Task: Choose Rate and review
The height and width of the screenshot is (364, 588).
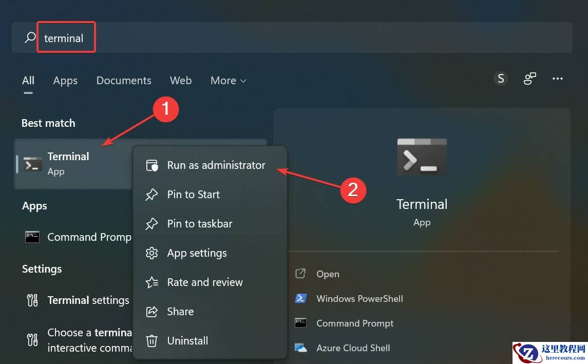Action: (x=210, y=282)
